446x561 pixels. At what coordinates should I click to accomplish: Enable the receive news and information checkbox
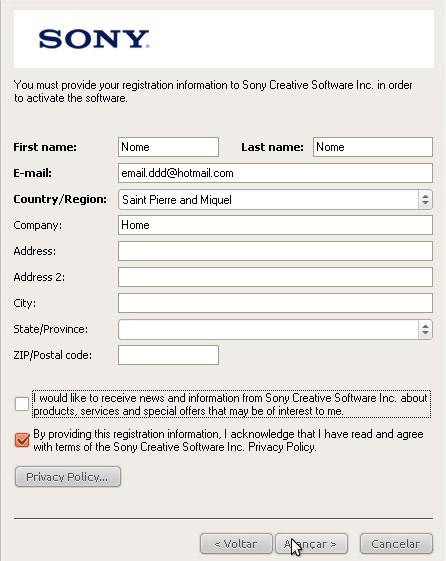pyautogui.click(x=22, y=404)
